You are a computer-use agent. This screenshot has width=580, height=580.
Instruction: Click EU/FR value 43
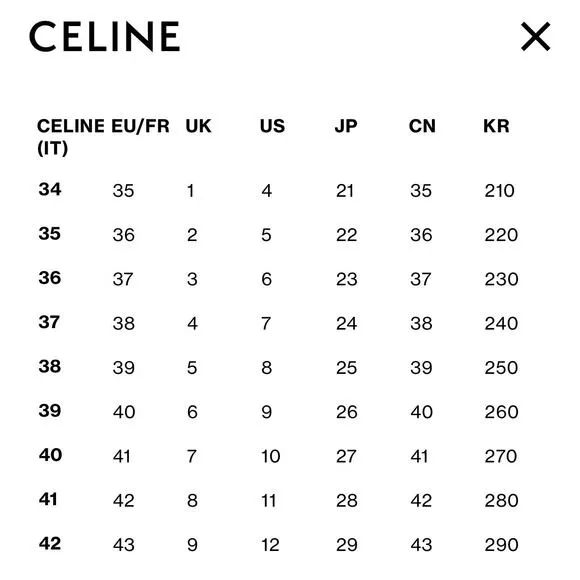(124, 545)
